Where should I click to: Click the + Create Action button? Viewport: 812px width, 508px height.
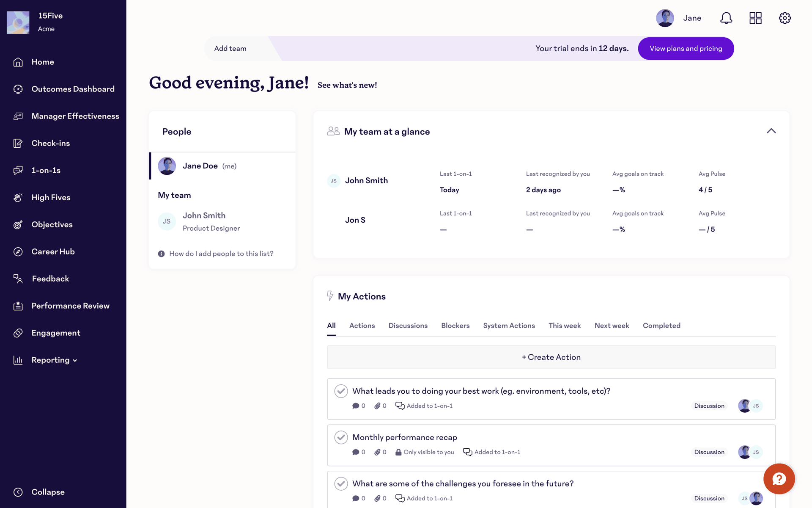pyautogui.click(x=551, y=357)
